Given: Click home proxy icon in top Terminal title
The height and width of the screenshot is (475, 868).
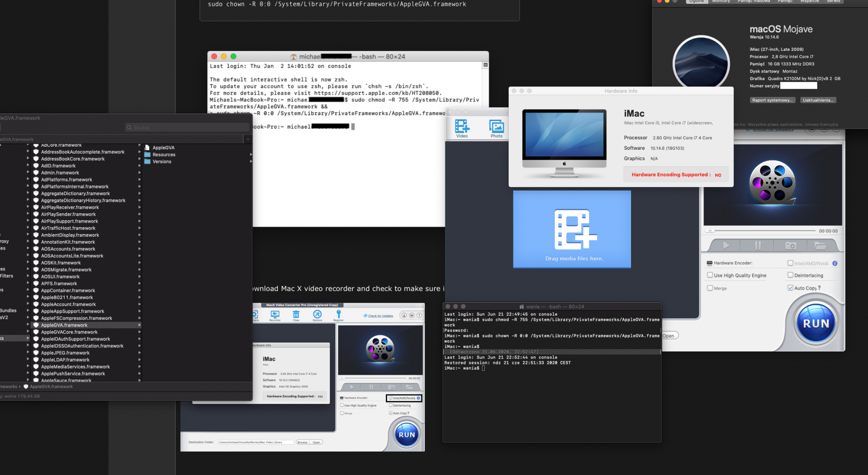Looking at the screenshot, I should [293, 56].
